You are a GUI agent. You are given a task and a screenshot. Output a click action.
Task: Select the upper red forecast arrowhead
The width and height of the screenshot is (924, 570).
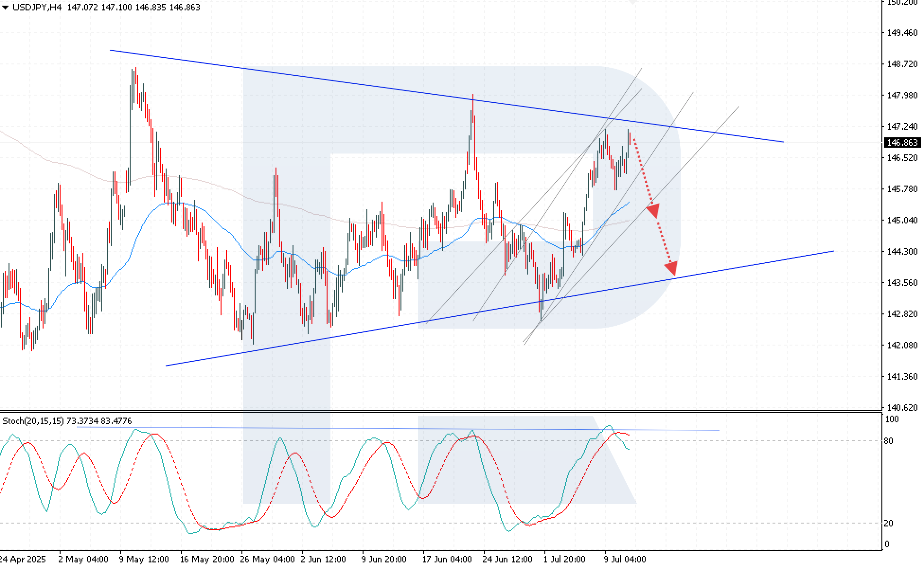pyautogui.click(x=654, y=210)
